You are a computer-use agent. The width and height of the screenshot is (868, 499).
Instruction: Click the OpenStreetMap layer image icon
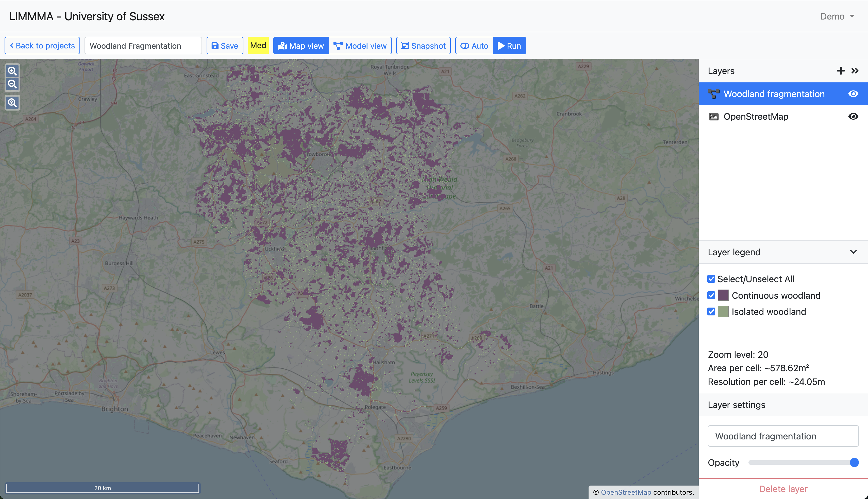coord(713,117)
